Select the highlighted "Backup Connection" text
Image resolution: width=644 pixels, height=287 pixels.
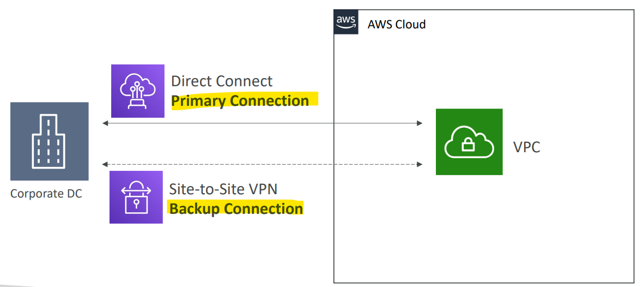click(x=236, y=208)
